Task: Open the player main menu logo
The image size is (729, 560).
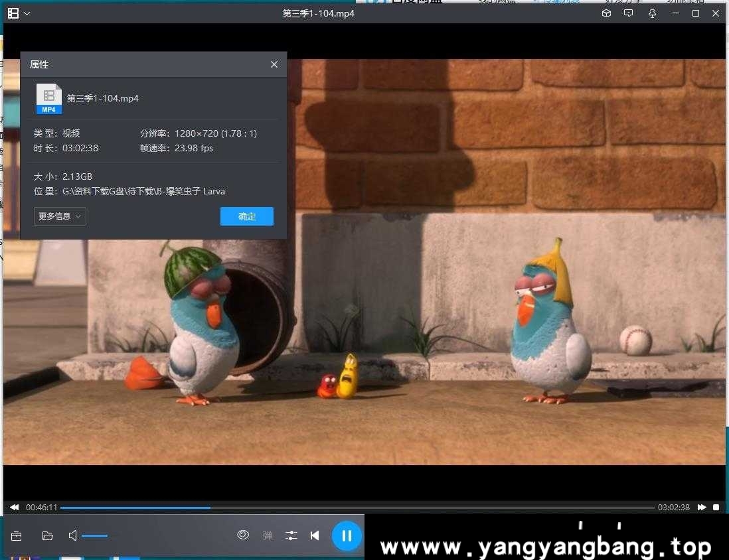Action: coord(13,13)
